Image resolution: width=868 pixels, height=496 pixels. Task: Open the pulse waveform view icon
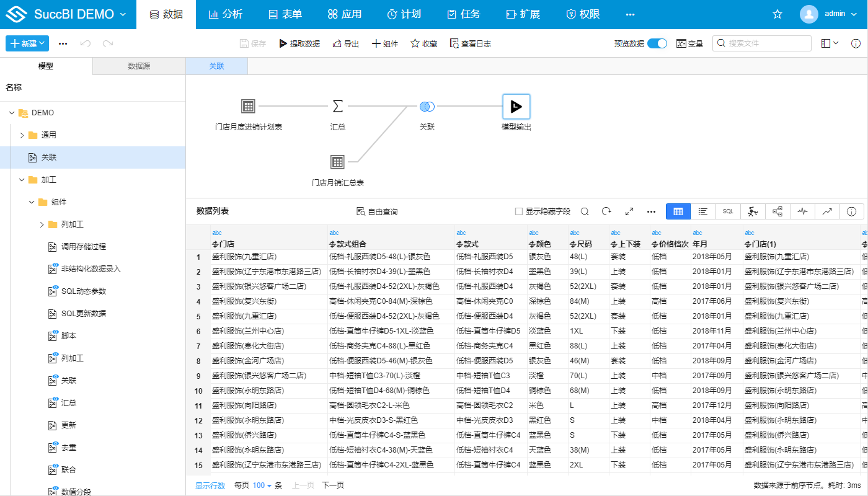[802, 211]
